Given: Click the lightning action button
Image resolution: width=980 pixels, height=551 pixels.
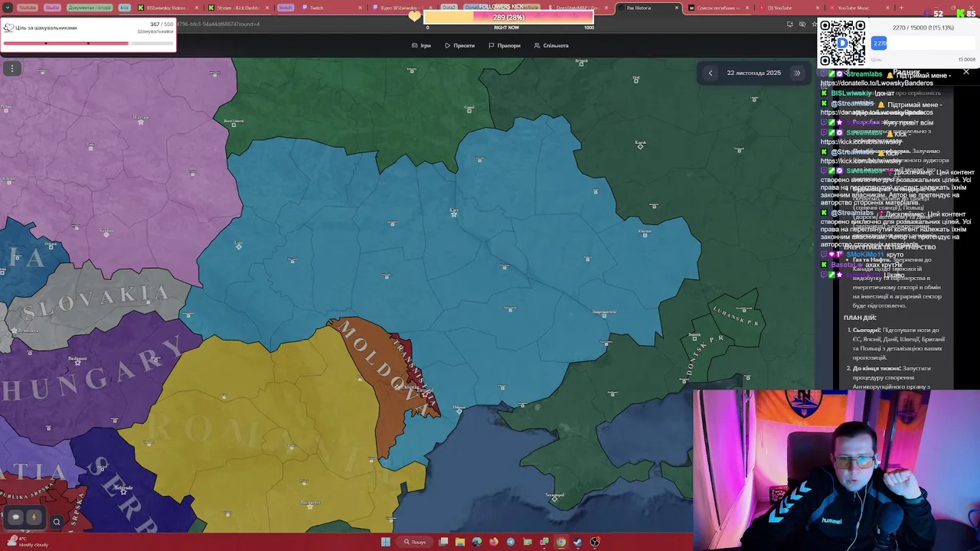Looking at the screenshot, I should [x=33, y=517].
